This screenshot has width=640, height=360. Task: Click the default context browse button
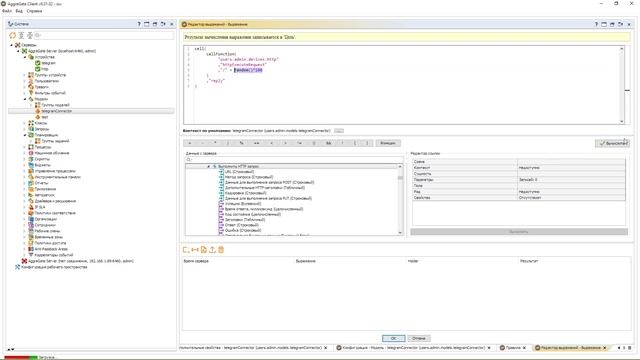(x=339, y=131)
